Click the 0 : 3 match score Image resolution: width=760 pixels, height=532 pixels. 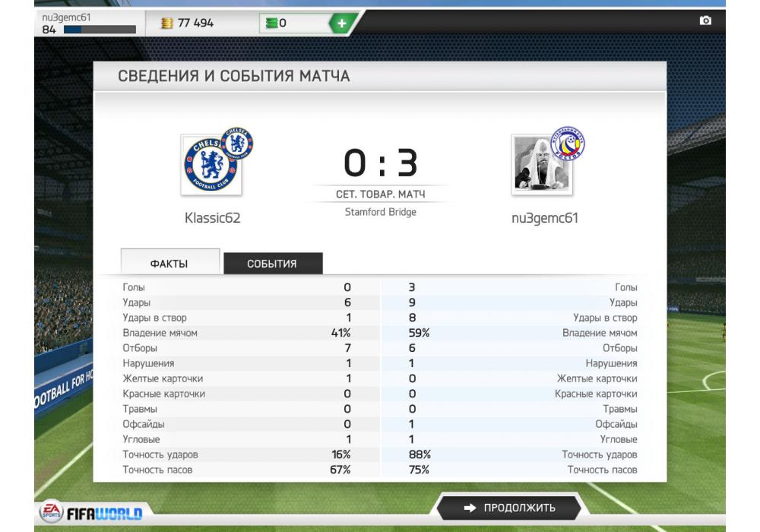click(x=381, y=163)
